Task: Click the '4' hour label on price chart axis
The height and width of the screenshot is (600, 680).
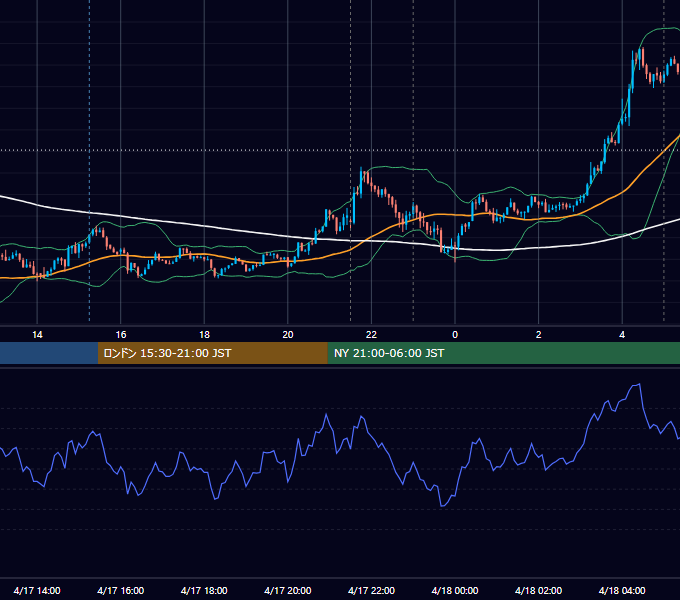Action: click(622, 335)
